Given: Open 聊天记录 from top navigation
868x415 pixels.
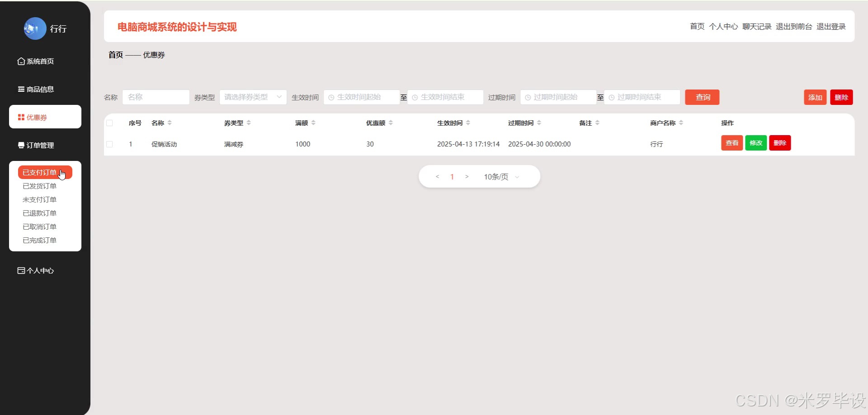Looking at the screenshot, I should click(757, 26).
